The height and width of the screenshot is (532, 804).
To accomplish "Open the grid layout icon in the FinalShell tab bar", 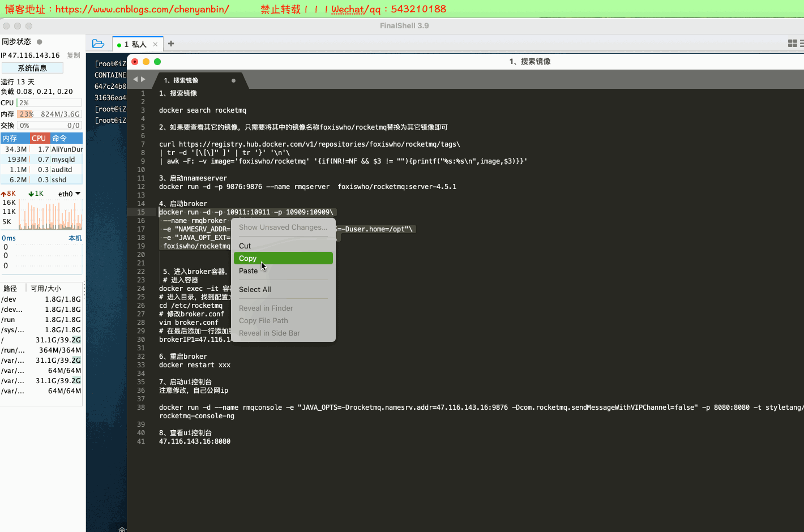I will (x=793, y=44).
